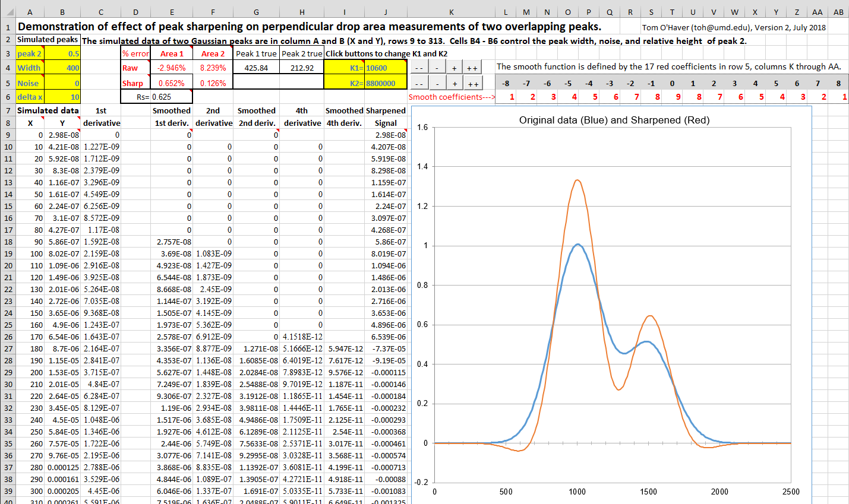Click the chart title text
Screen dimensions: 849x504
(614, 120)
